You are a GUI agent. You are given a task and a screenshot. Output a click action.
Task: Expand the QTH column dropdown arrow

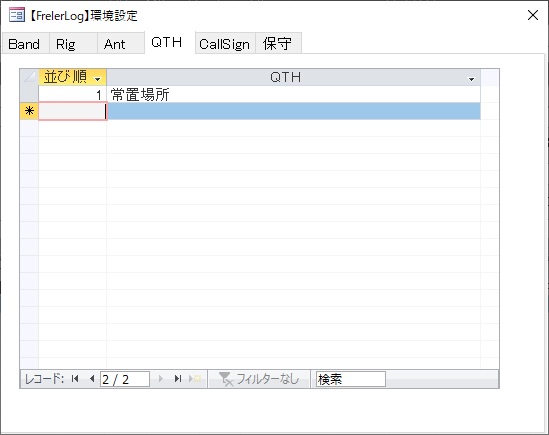coord(471,79)
